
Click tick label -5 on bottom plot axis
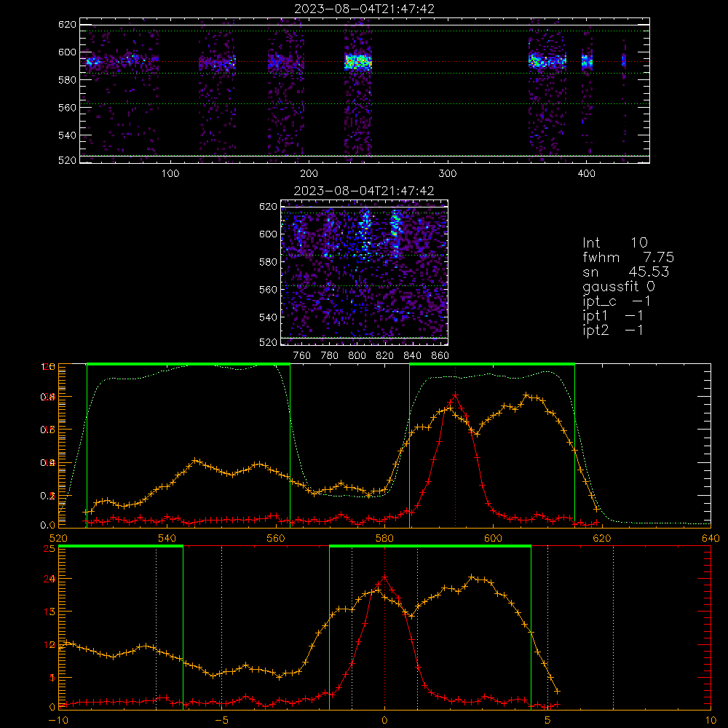pos(221,720)
